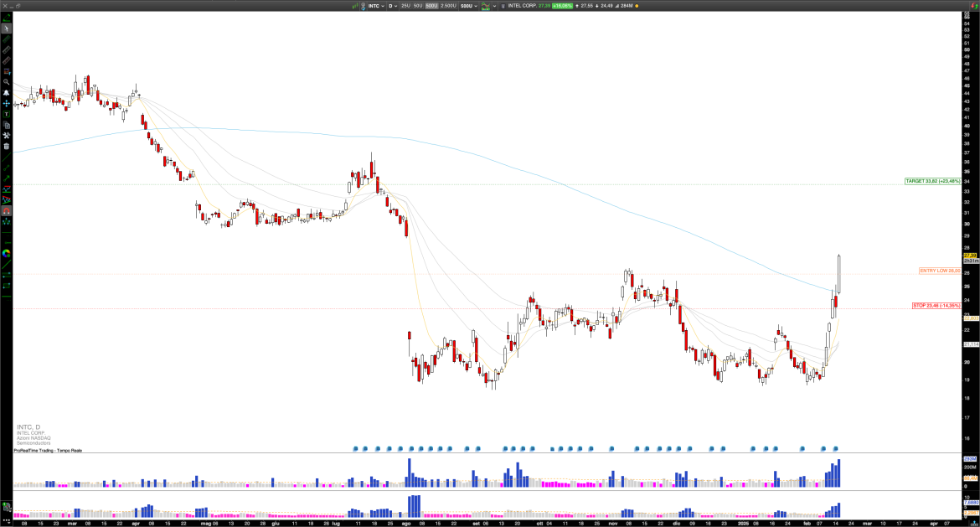Screen dimensions: 980x527
Task: Expand the D timeframe dropdown
Action: 393,6
